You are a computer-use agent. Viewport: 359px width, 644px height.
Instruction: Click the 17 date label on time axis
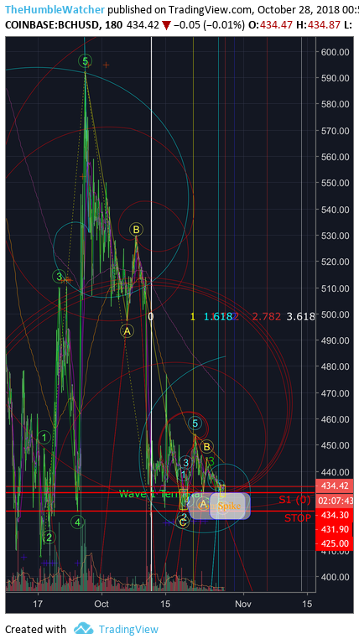(38, 604)
